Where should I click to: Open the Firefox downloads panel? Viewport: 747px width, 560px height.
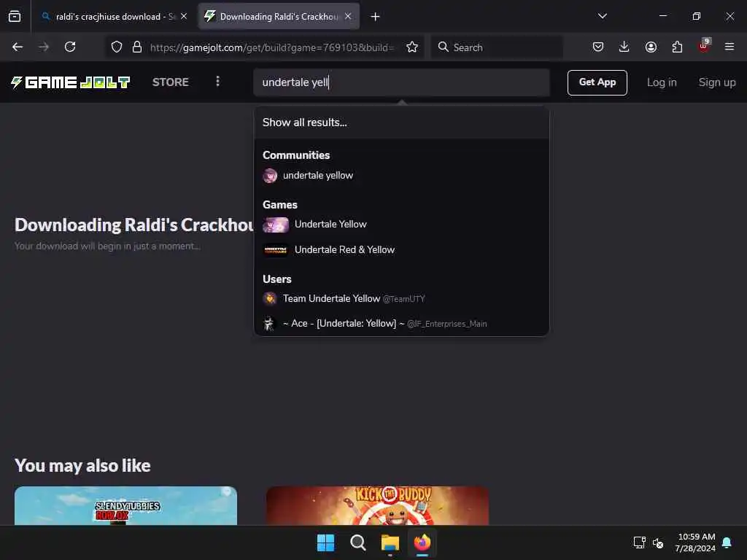pos(624,47)
